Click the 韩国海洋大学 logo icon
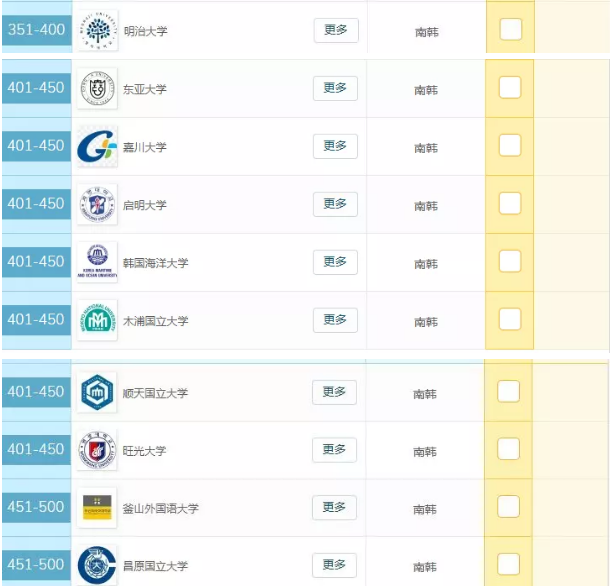Image resolution: width=610 pixels, height=586 pixels. [x=97, y=262]
